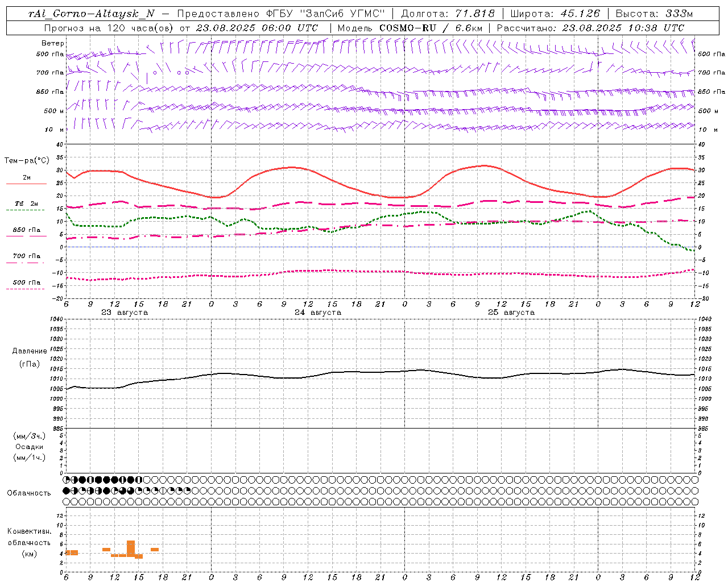Screen dimensions: 728x582
Task: Click the station title rAl_Gorno-Altaysk_N
Action: pos(91,14)
